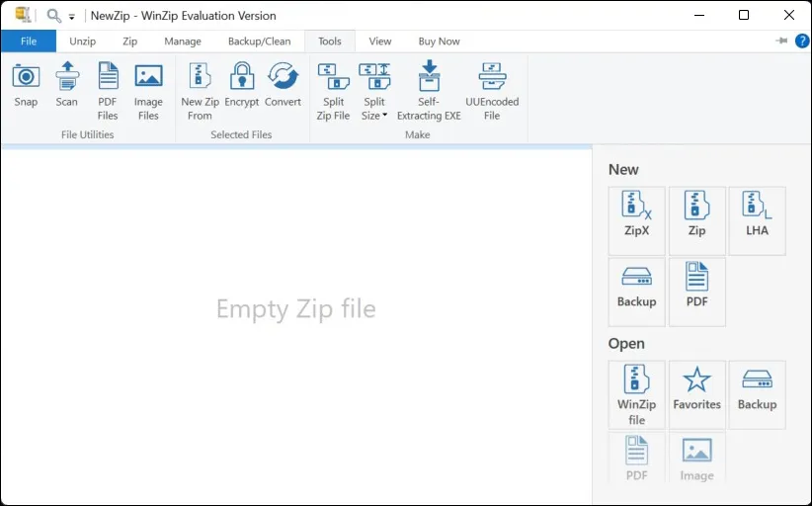Open PDF Files utility in ribbon

click(x=108, y=91)
